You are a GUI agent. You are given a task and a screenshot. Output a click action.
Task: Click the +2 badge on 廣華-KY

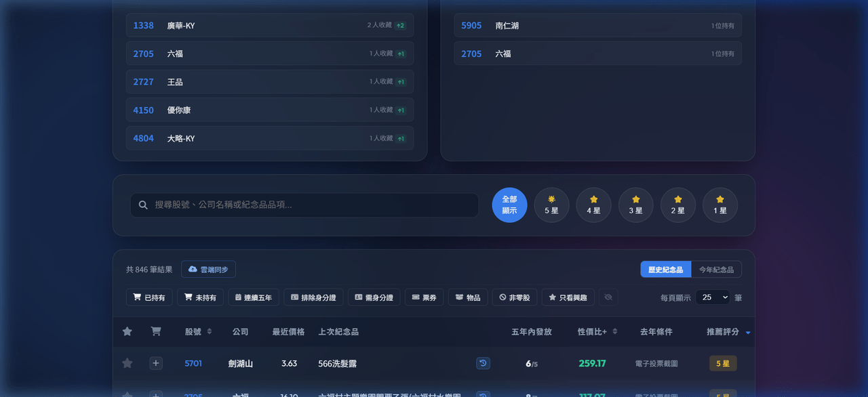point(400,25)
